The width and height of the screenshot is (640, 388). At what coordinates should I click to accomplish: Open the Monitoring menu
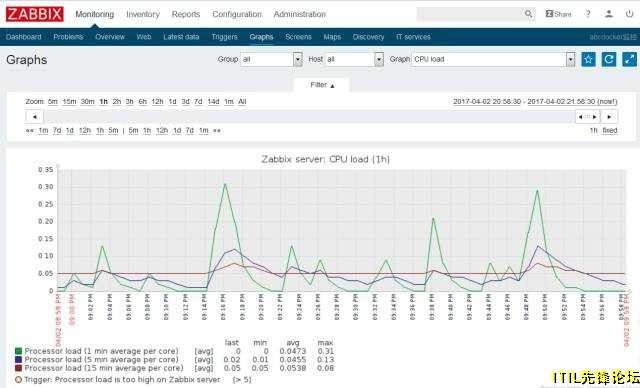click(x=95, y=14)
